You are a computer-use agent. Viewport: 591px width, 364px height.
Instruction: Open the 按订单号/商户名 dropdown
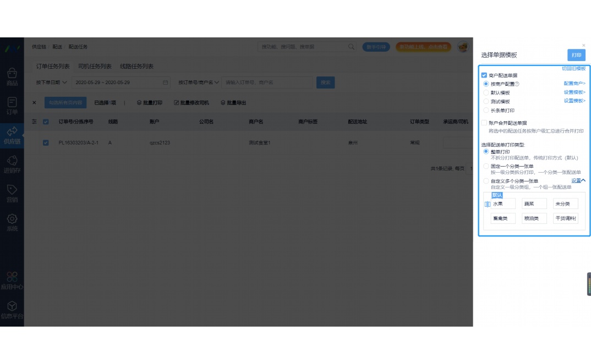(x=198, y=82)
